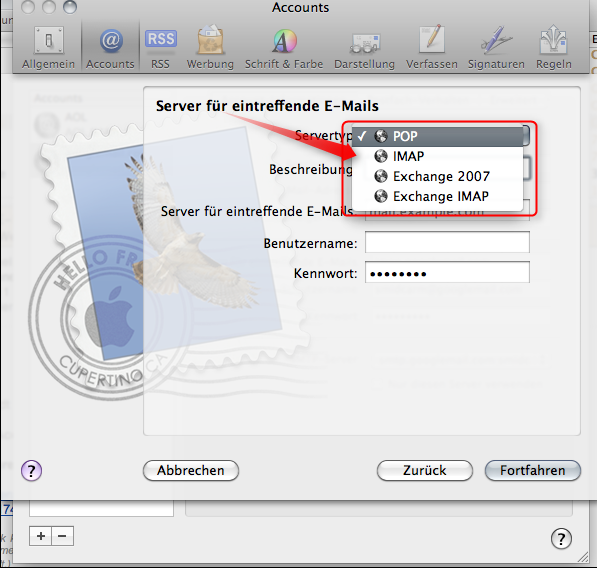Click the Fortfahren button

pos(533,471)
